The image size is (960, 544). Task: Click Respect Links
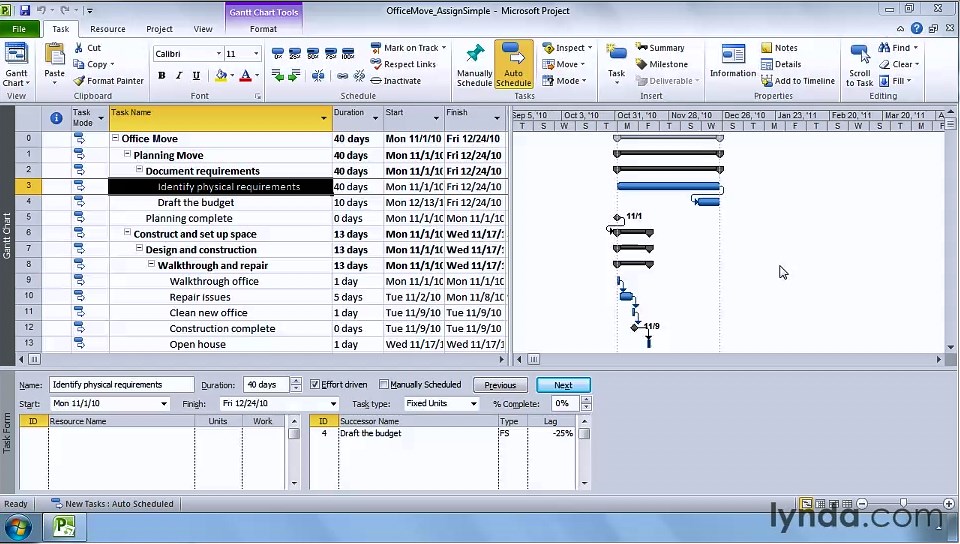coord(403,64)
